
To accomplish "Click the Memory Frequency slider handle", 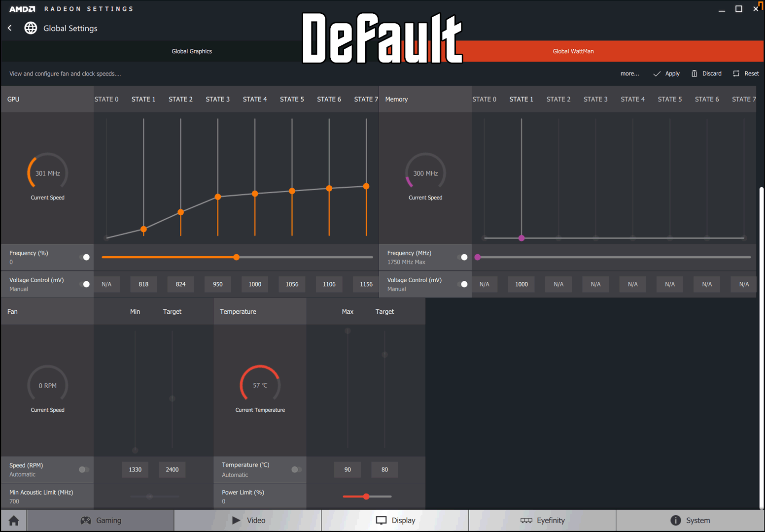I will (x=478, y=257).
